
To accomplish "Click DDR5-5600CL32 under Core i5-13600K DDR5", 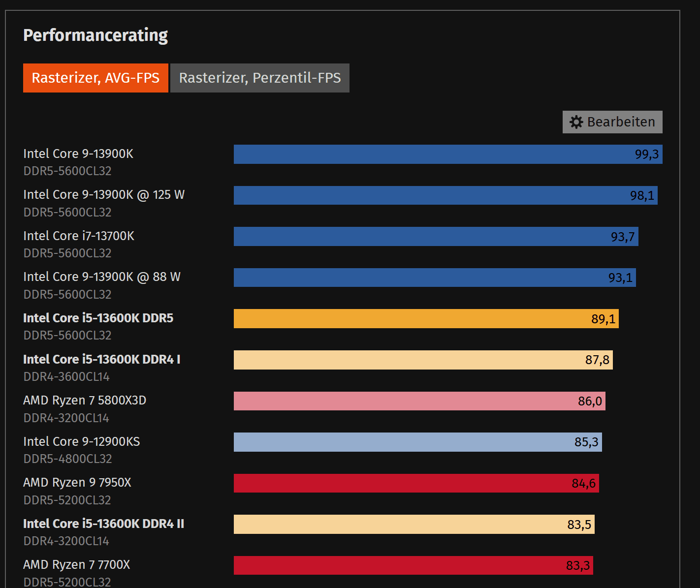I will (67, 335).
